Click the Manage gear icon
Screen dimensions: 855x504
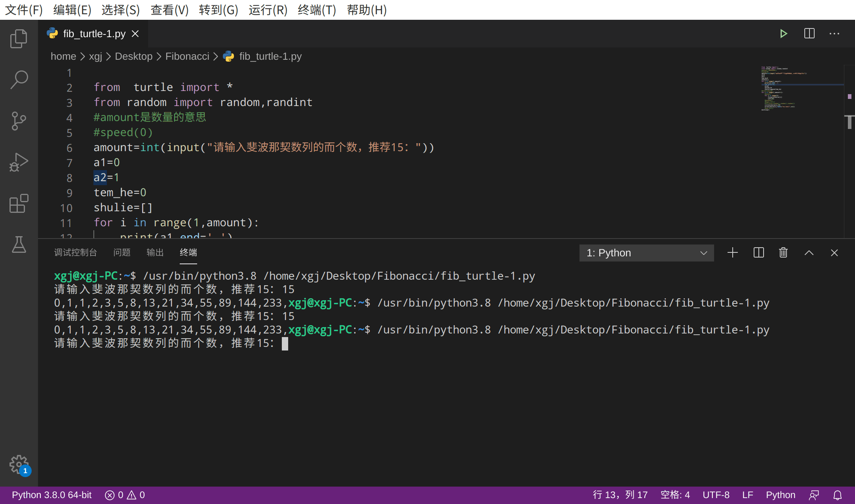[19, 464]
